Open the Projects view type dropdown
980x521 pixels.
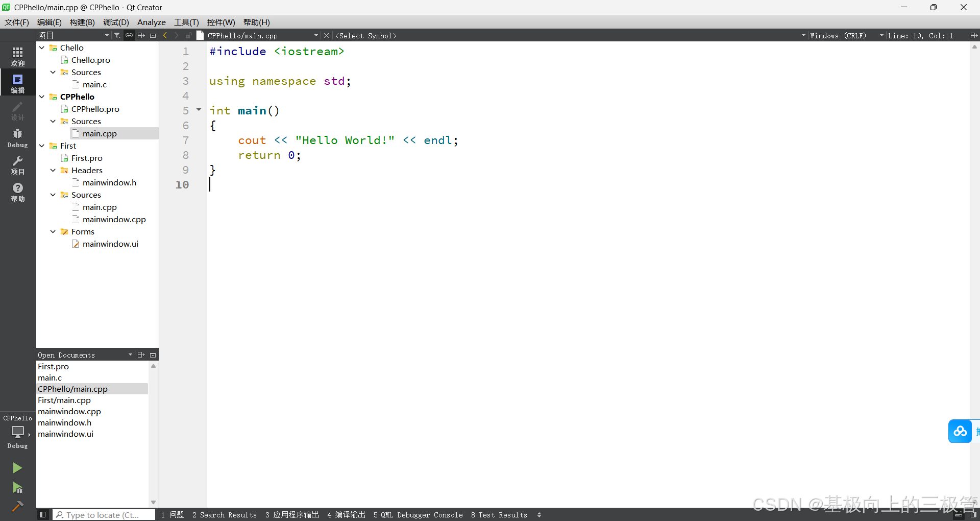(x=73, y=35)
